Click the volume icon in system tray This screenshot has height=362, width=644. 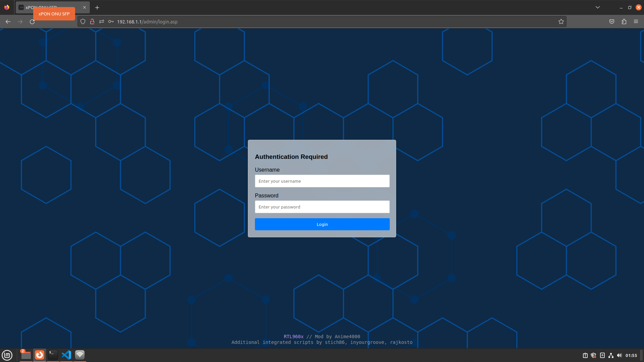click(619, 355)
